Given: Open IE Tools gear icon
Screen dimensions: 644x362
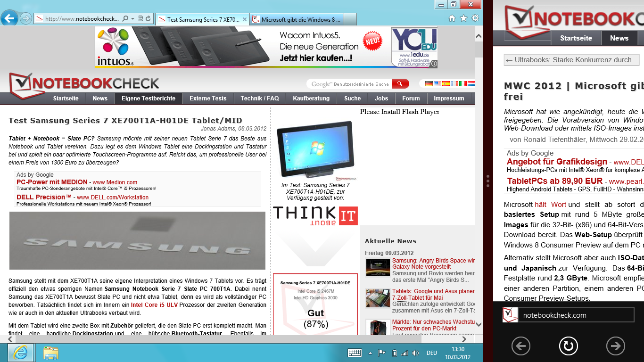Looking at the screenshot, I should click(x=475, y=18).
